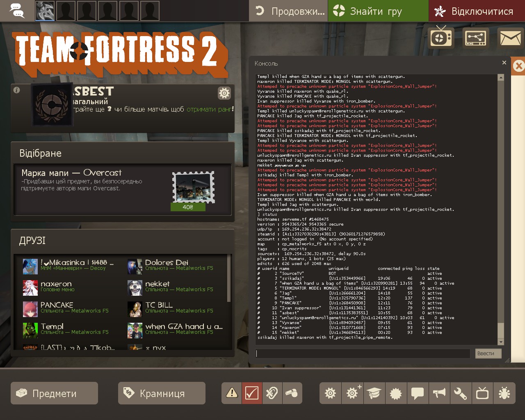Click the Ввести console submit button

488,354
